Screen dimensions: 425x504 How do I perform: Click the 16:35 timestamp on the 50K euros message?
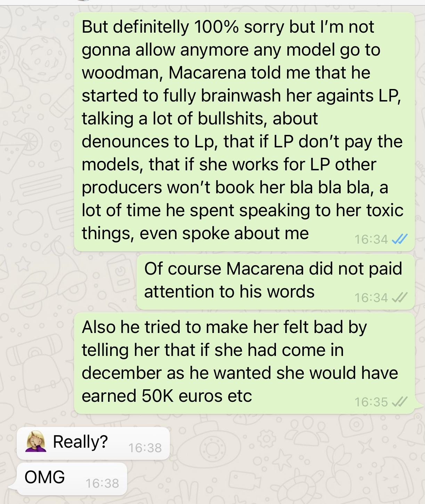point(371,402)
